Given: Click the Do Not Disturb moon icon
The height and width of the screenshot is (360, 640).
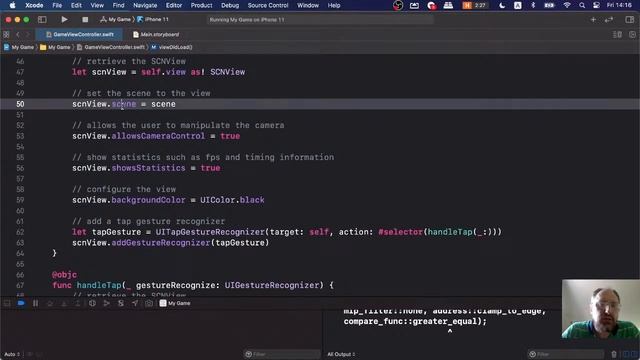Looking at the screenshot, I should point(502,5).
